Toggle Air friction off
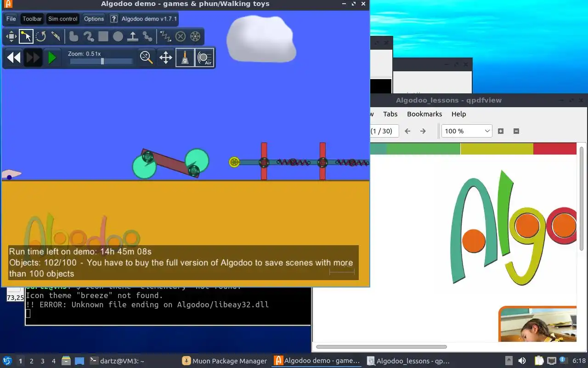The width and height of the screenshot is (588, 368). coord(204,57)
